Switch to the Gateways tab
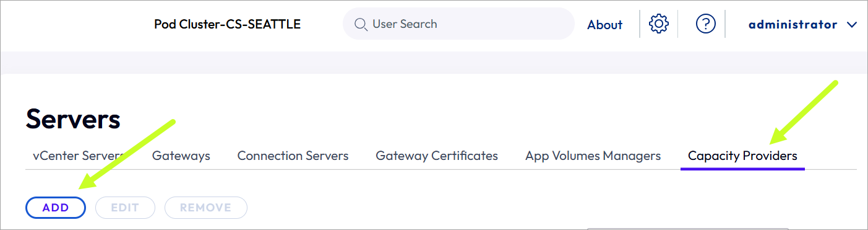The width and height of the screenshot is (868, 230). 181,156
